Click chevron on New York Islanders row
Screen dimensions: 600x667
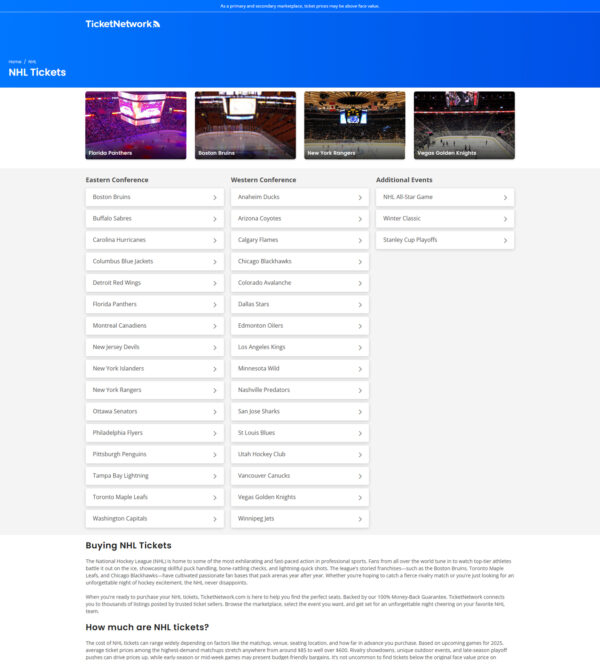(x=215, y=369)
